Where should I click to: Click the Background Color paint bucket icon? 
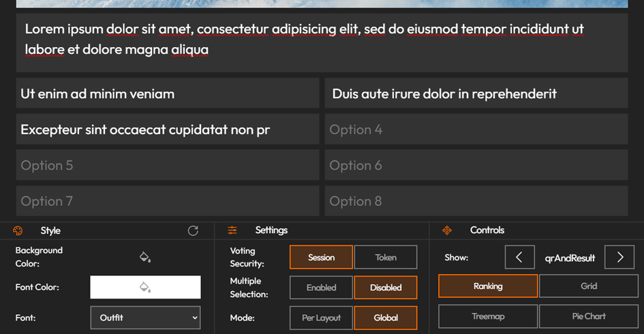[145, 257]
